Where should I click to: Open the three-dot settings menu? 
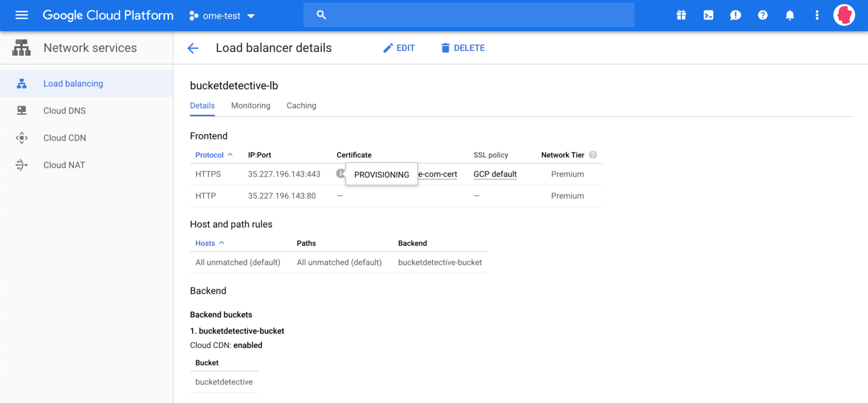click(x=817, y=15)
